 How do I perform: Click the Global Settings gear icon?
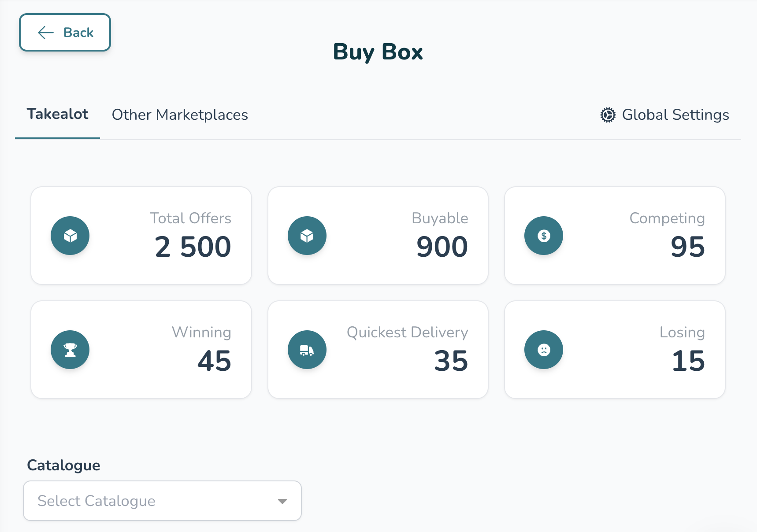tap(608, 115)
